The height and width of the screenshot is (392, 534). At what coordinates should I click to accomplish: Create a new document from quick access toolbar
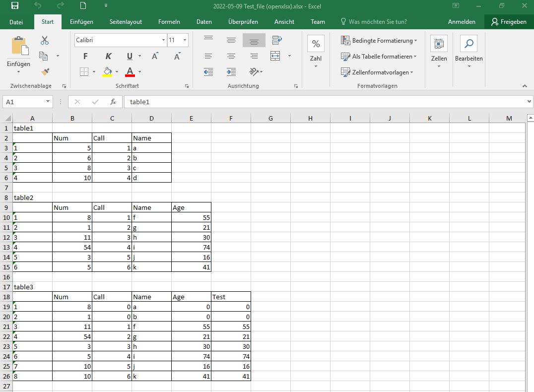(x=83, y=5)
